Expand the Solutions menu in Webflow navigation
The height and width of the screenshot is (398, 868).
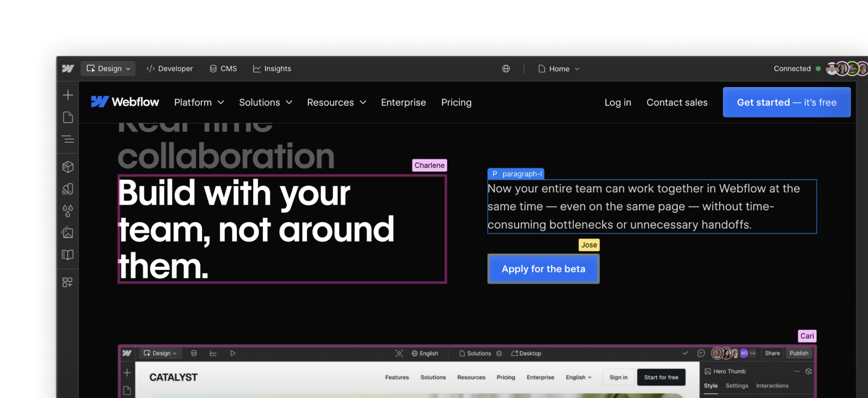tap(266, 103)
